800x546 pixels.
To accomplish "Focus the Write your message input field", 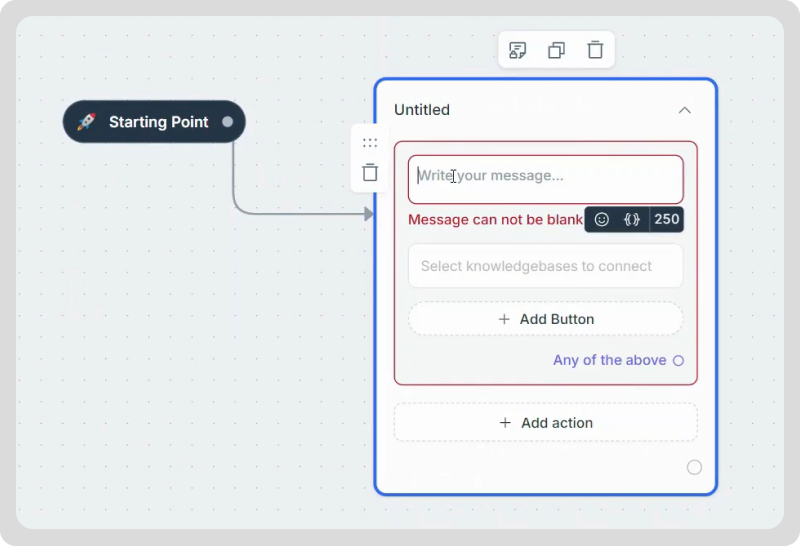I will (x=545, y=177).
